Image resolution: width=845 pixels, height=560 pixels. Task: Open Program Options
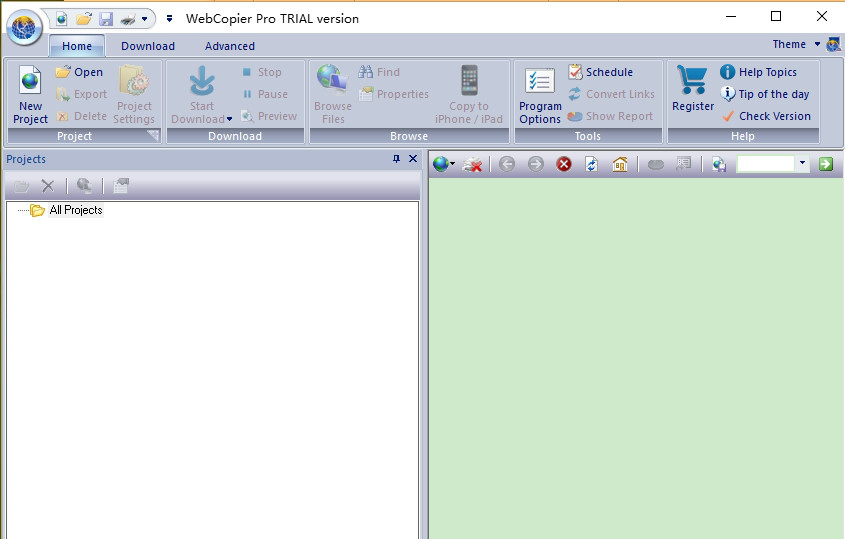[x=540, y=96]
